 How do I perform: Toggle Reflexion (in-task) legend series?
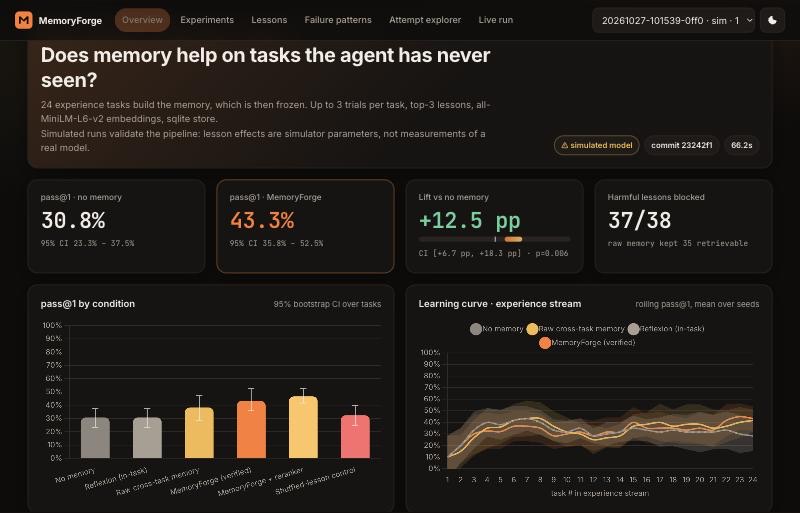[x=666, y=329]
